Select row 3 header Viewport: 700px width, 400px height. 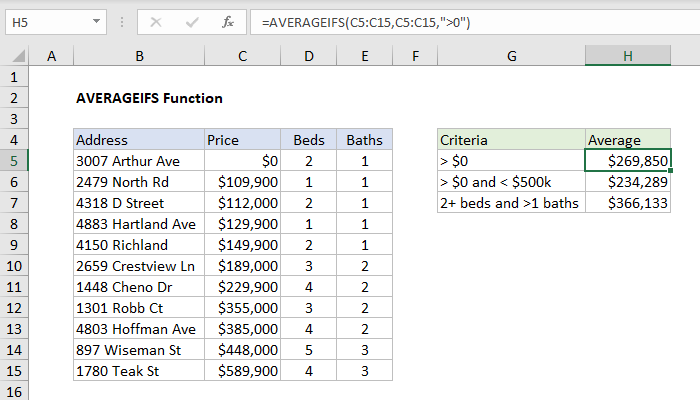(x=14, y=119)
